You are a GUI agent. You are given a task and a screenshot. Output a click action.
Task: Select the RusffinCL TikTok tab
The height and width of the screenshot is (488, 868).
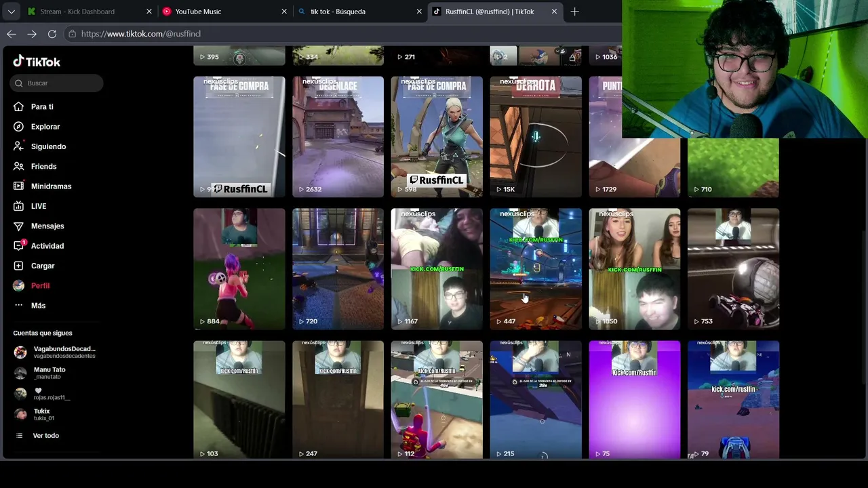tap(494, 12)
